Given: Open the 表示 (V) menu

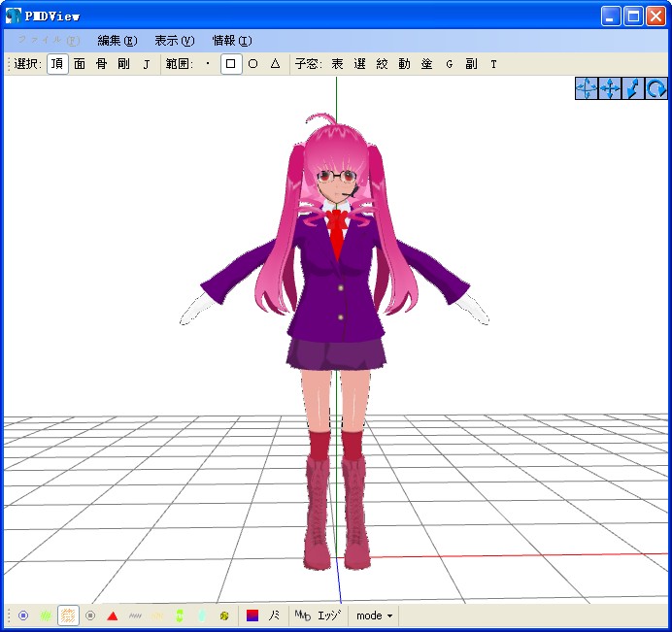Looking at the screenshot, I should tap(175, 41).
